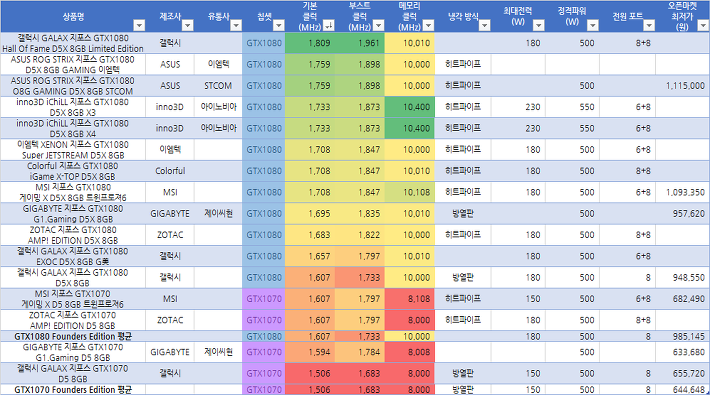Open the 부스트 클럭 column filter dropdown
Viewport: 710px width, 395px height.
tap(379, 25)
